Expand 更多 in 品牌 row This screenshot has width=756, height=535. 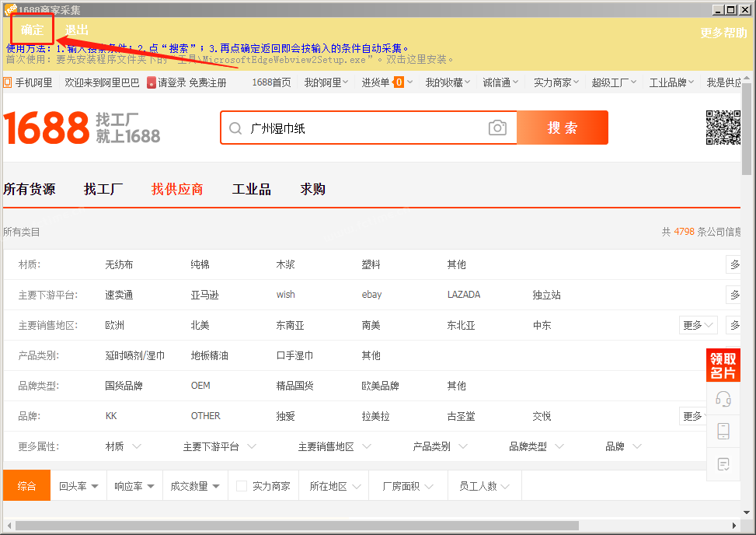pos(695,416)
